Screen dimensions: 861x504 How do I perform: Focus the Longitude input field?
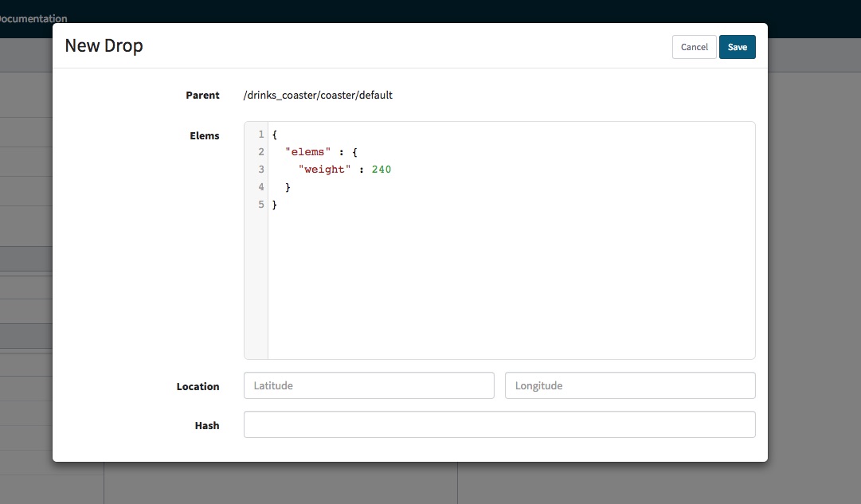pos(630,385)
